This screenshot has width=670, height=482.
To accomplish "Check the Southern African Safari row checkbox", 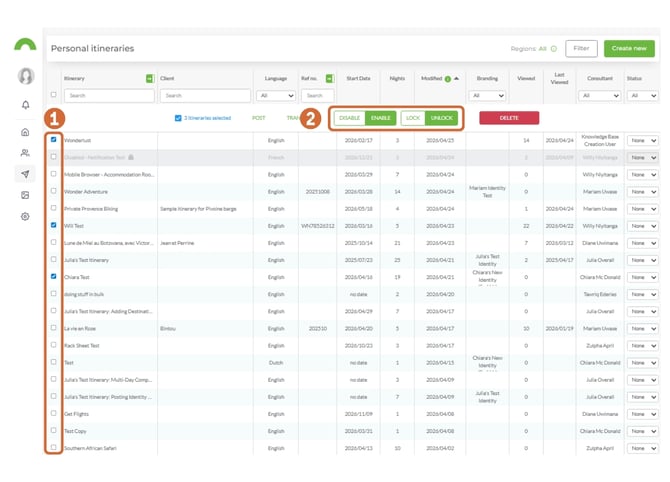I will pos(53,447).
